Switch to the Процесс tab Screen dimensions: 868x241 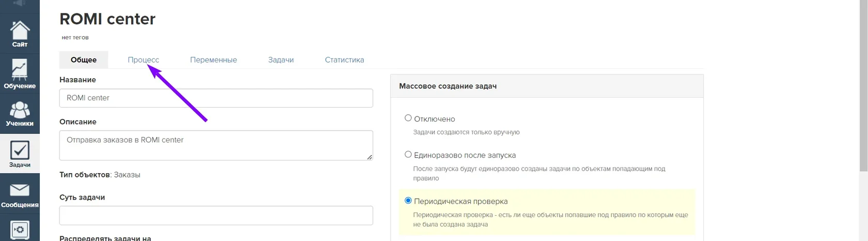click(x=144, y=59)
